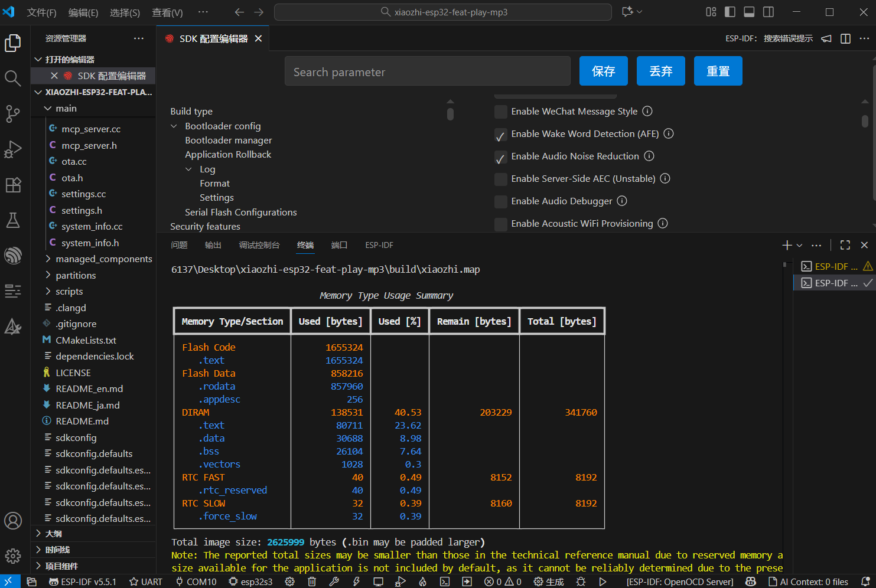Click the split editor icon
The image size is (876, 588).
tap(845, 38)
